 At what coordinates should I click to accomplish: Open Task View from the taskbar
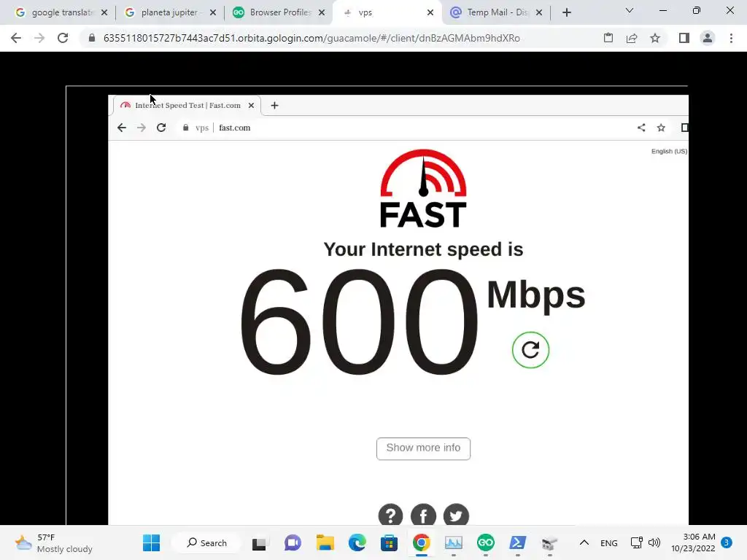259,542
